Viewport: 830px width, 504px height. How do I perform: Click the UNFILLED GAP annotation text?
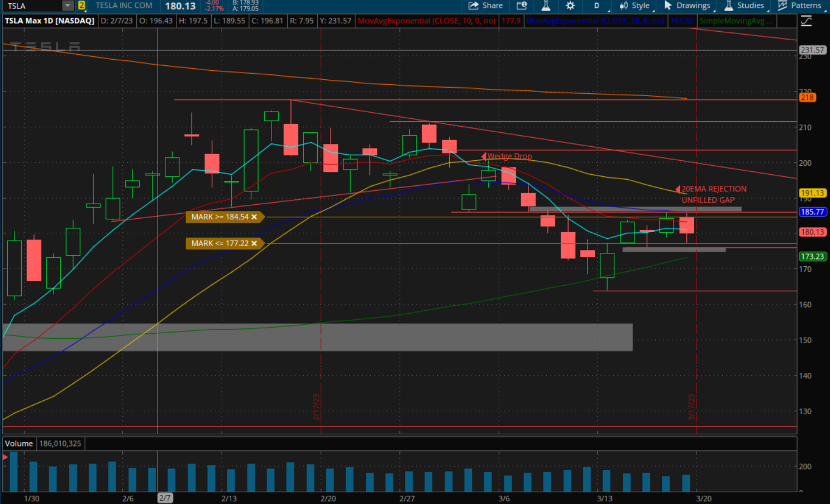coord(708,200)
